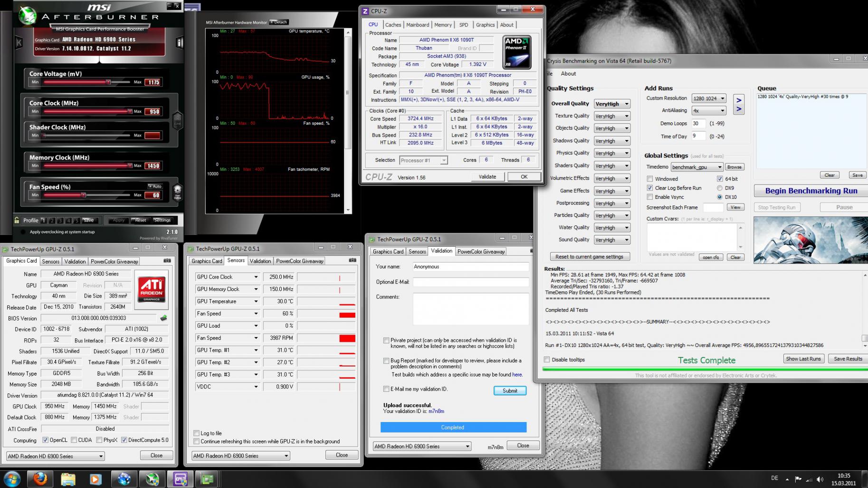
Task: Click the Afterburner Kombustor 'K' icon
Action: point(19,43)
